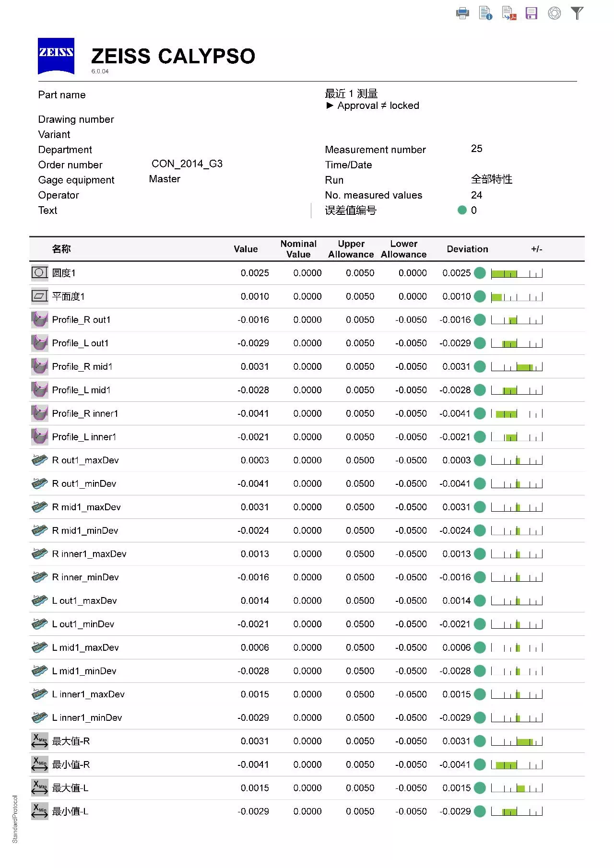Click the X Min icon for 最小值-L
This screenshot has height=868, width=614.
(x=39, y=811)
